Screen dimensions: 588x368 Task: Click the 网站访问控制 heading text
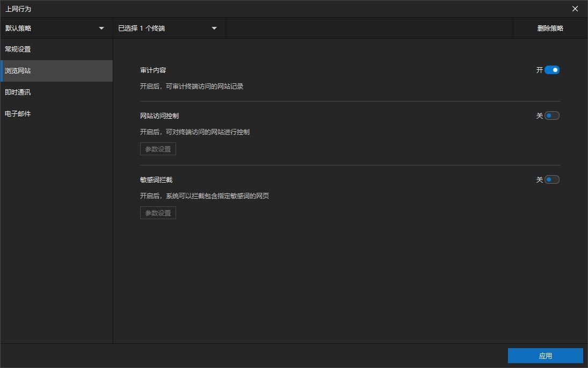pyautogui.click(x=159, y=116)
